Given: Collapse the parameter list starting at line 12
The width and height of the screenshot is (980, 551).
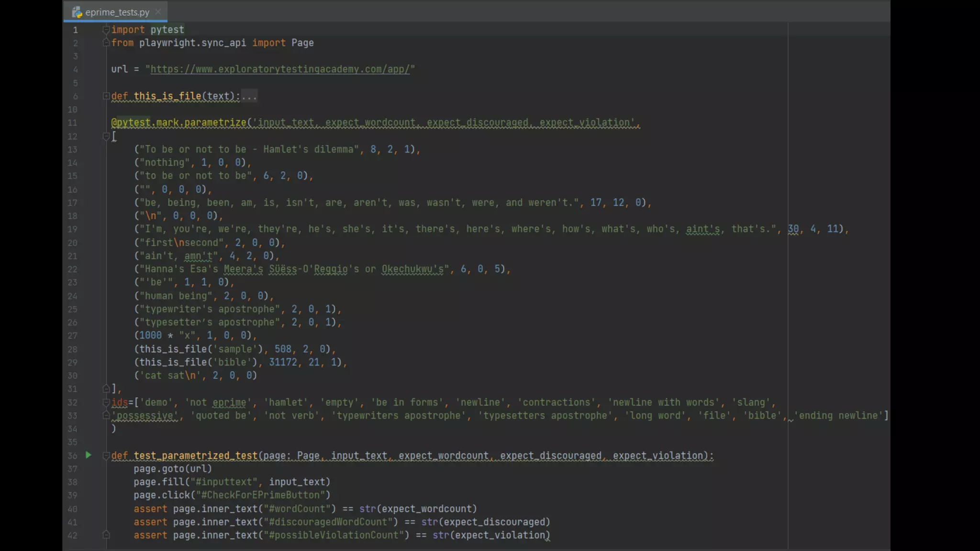Looking at the screenshot, I should (106, 136).
